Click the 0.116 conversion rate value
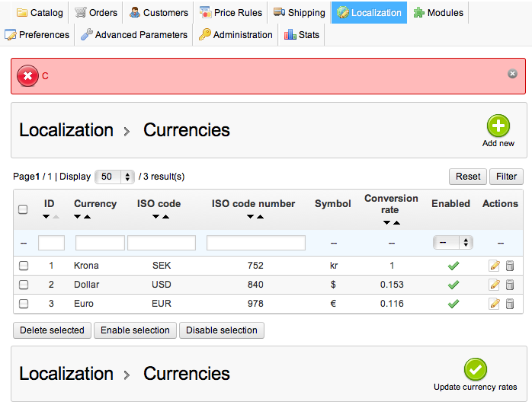The image size is (532, 405). point(392,303)
